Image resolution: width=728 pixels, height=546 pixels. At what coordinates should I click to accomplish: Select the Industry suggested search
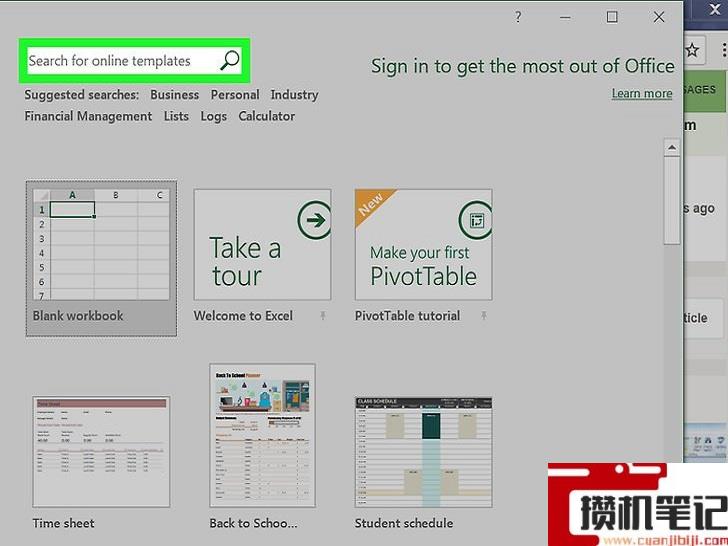[x=294, y=95]
